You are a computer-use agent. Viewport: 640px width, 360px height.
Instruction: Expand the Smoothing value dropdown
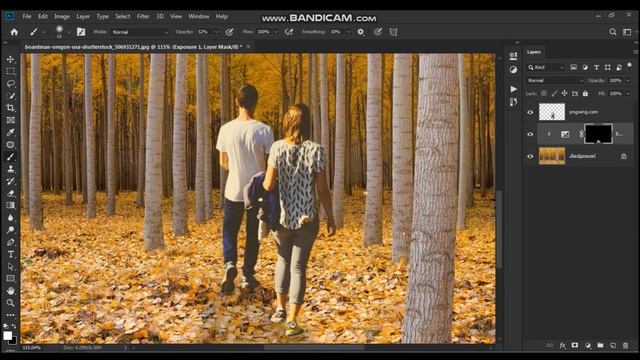[348, 32]
